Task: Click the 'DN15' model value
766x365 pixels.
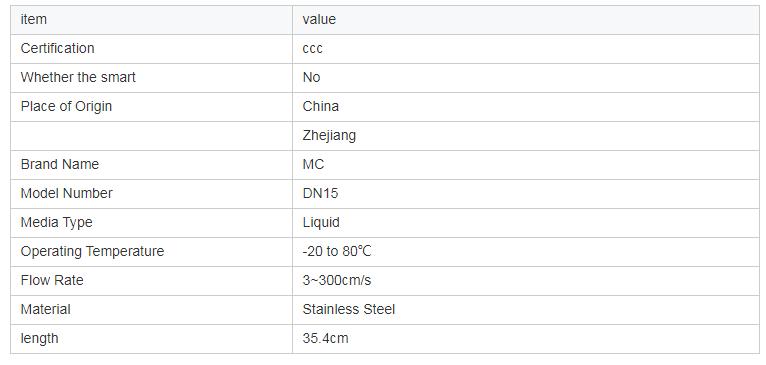Action: [x=320, y=193]
